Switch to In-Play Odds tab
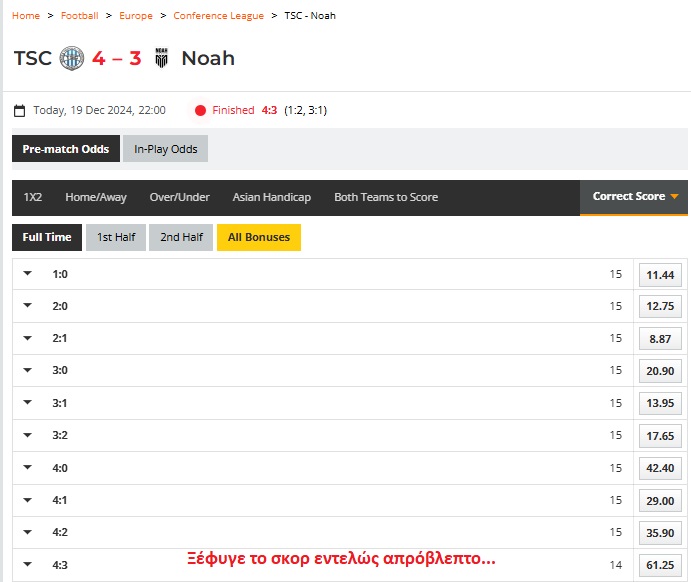This screenshot has width=691, height=582. (166, 149)
